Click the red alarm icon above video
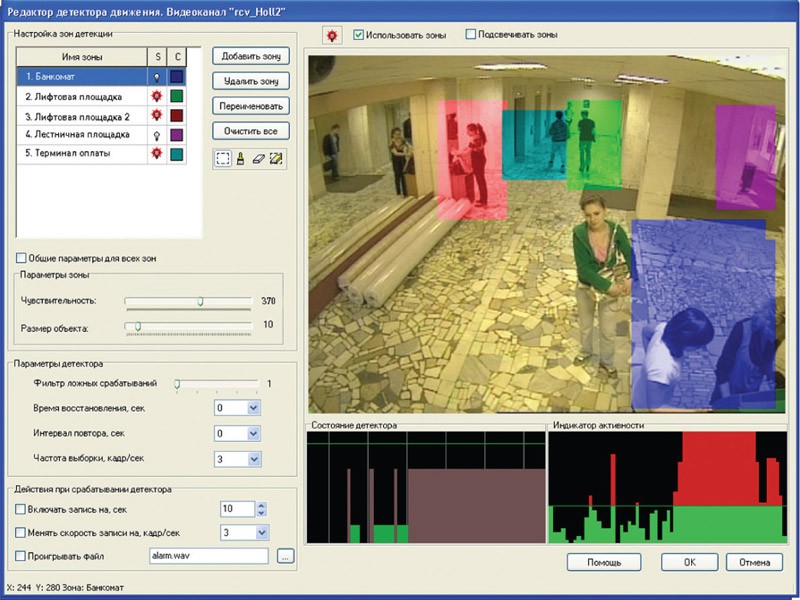This screenshot has width=800, height=600. [331, 35]
